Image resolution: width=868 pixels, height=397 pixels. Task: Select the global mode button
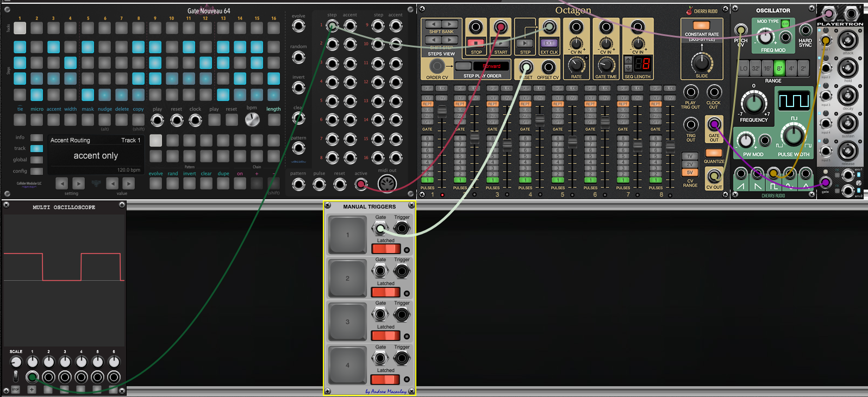coord(36,160)
